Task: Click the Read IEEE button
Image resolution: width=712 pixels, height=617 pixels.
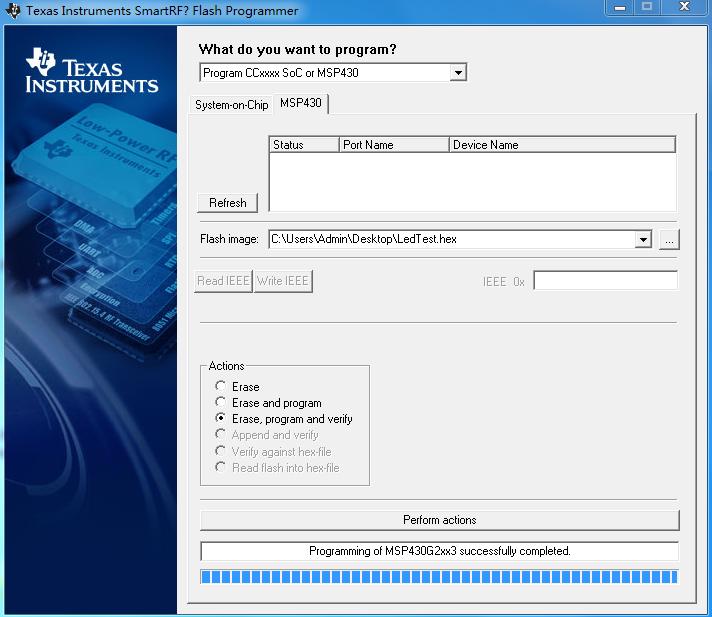Action: tap(223, 281)
